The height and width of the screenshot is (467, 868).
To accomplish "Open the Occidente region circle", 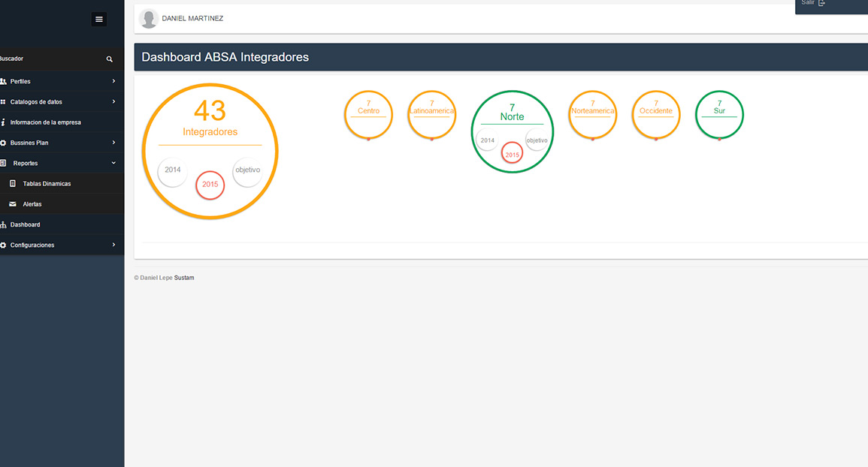I will point(656,115).
